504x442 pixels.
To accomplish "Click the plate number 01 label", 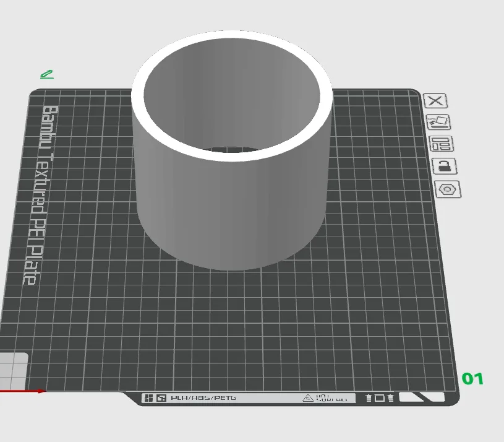I will click(x=472, y=379).
